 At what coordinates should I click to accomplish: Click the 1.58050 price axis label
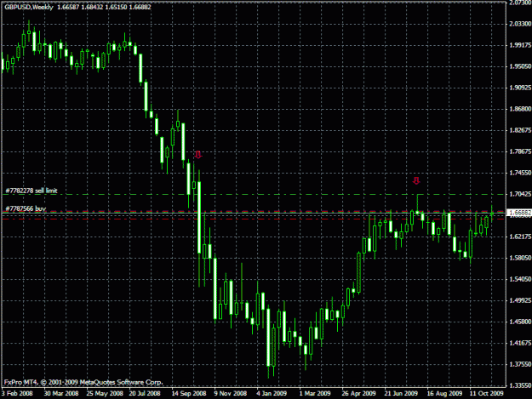520,258
